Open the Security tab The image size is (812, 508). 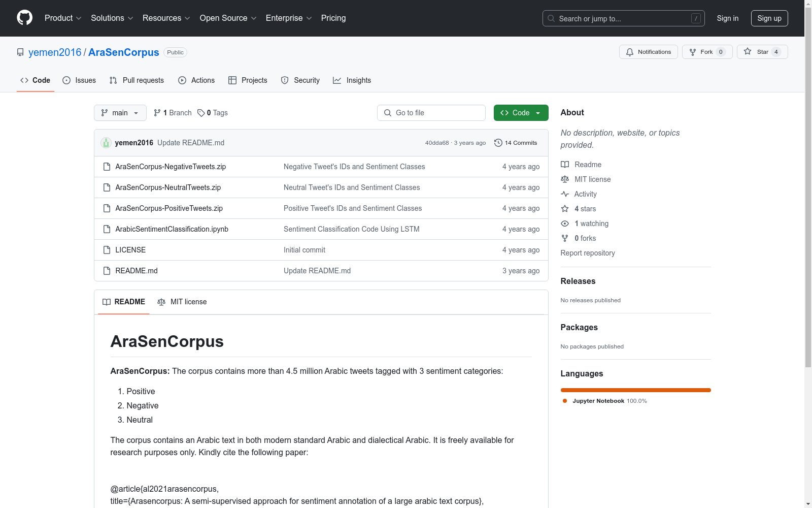coord(300,80)
